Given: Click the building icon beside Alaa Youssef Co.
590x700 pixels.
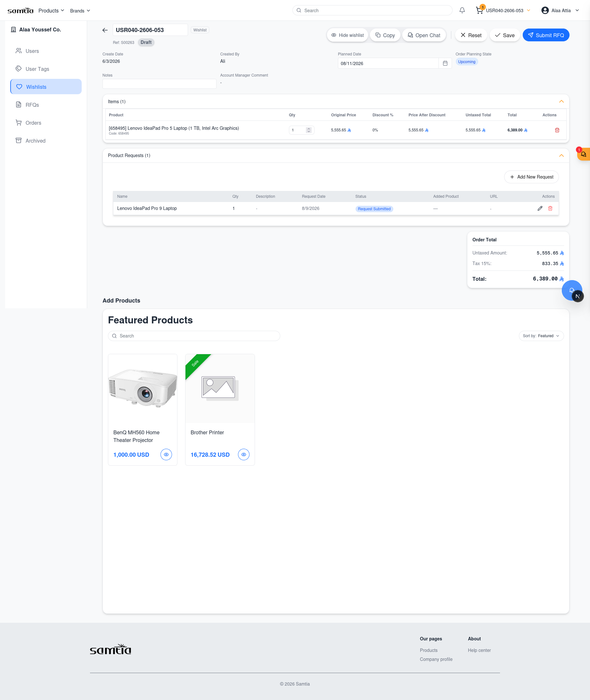Looking at the screenshot, I should [13, 29].
